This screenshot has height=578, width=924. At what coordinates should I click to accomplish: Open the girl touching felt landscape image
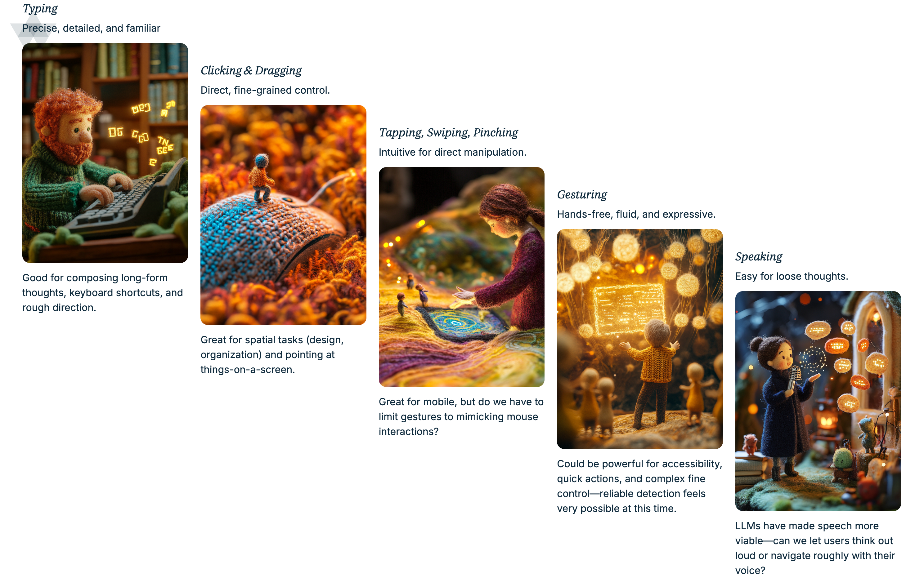tap(462, 277)
